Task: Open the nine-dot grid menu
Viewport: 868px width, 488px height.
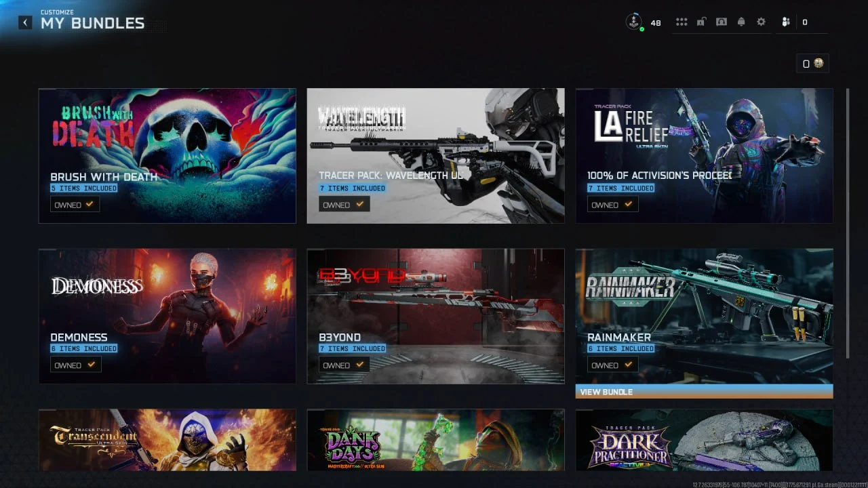Action: (x=682, y=22)
